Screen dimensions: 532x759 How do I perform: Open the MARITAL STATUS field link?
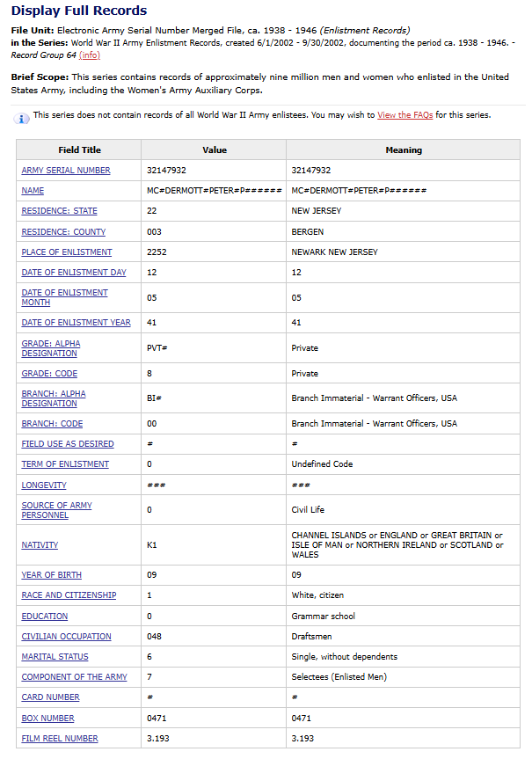(55, 657)
